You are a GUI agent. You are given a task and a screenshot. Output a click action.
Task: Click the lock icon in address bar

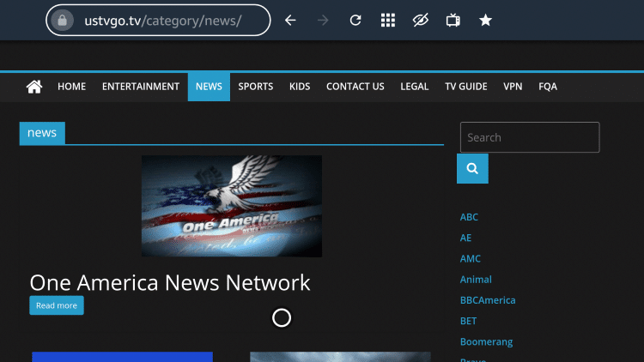point(63,20)
